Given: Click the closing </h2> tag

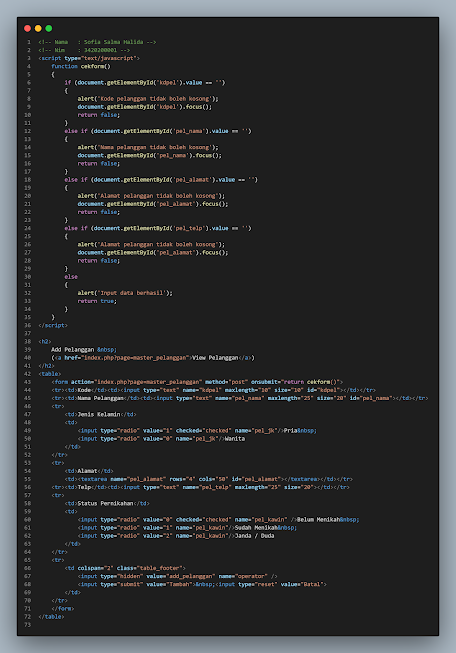Looking at the screenshot, I should point(47,366).
